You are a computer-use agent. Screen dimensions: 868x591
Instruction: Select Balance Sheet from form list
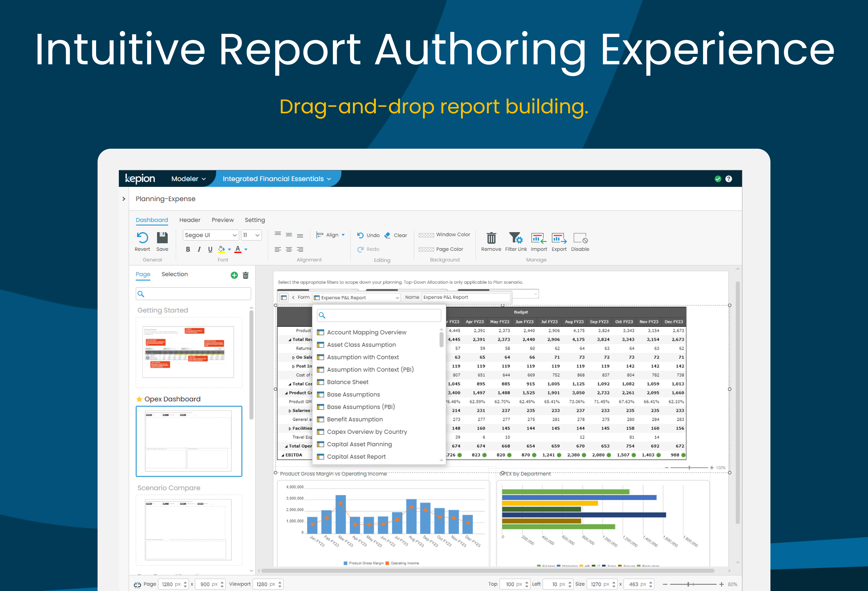(x=347, y=382)
